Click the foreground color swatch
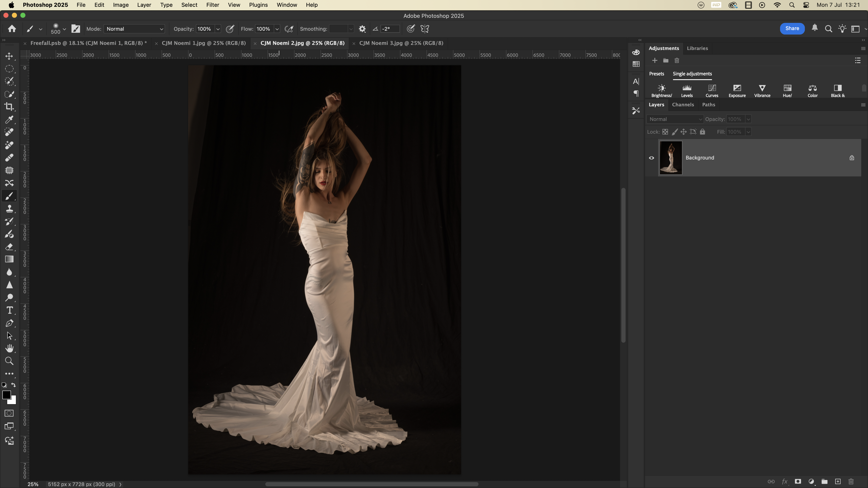This screenshot has height=488, width=868. 6,395
